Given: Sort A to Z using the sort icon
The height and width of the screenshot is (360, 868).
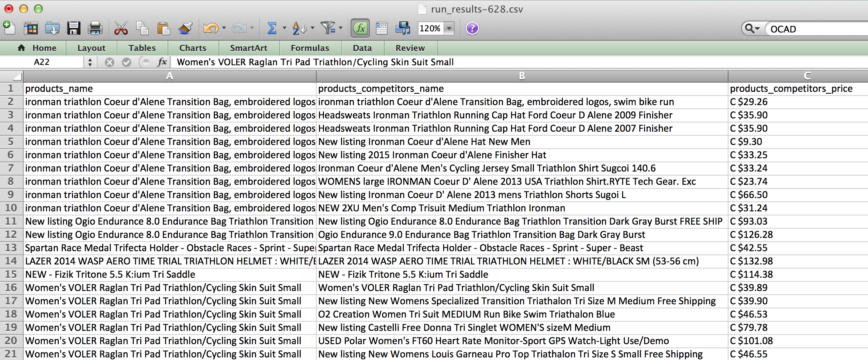Looking at the screenshot, I should tap(299, 28).
